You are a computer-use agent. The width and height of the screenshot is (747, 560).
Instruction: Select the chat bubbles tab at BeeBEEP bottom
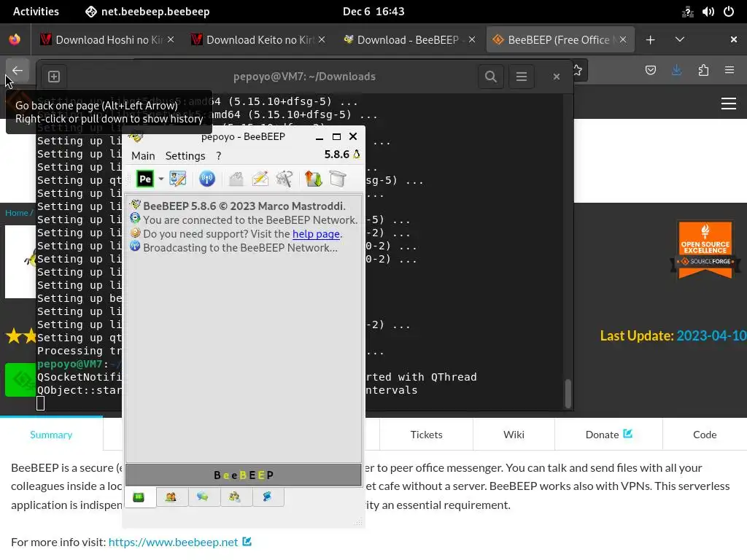tap(203, 497)
